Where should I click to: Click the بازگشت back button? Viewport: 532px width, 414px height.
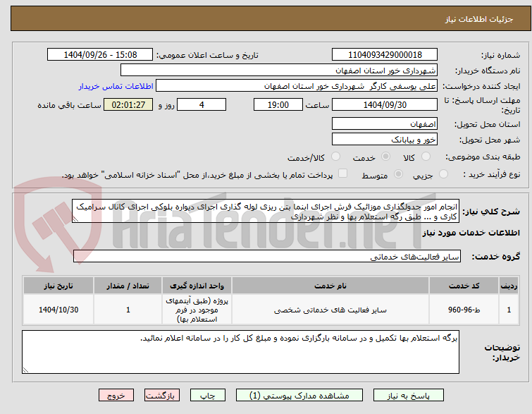[162, 396]
